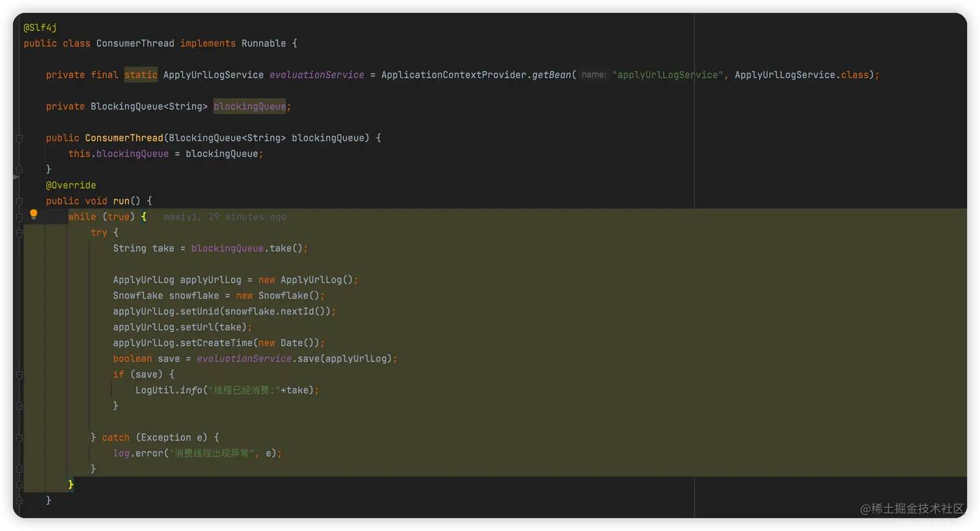Click save(applyUrlLog) method call
This screenshot has height=531, width=980.
(x=345, y=359)
